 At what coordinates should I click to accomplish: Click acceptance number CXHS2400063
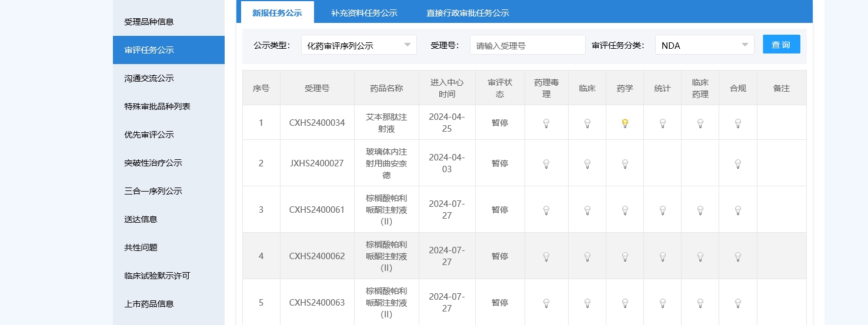point(317,303)
